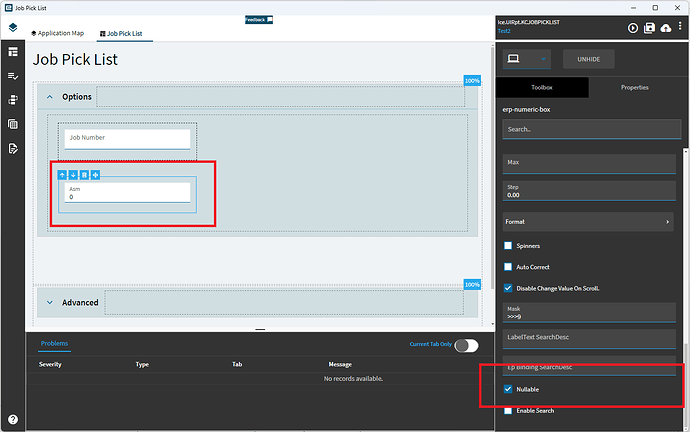Click the UNHIDE button

pos(588,59)
